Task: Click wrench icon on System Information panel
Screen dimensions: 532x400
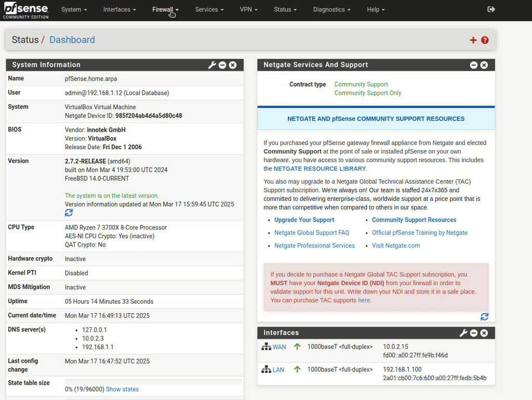Action: click(x=212, y=65)
